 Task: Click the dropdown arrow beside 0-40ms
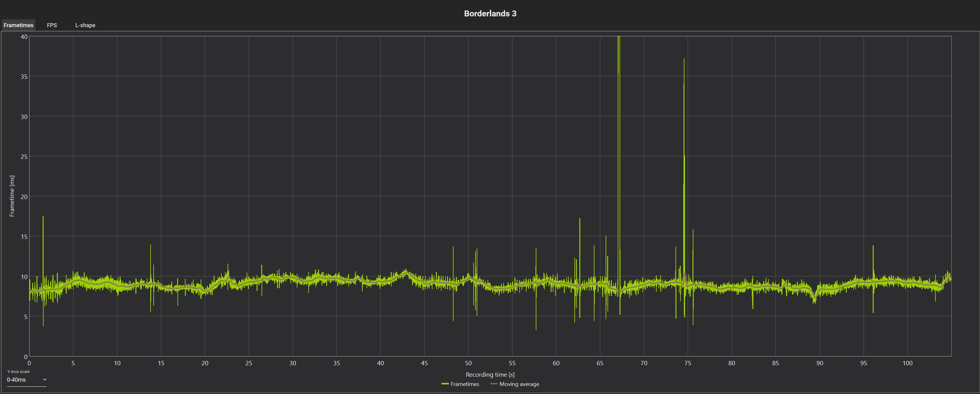click(x=45, y=379)
